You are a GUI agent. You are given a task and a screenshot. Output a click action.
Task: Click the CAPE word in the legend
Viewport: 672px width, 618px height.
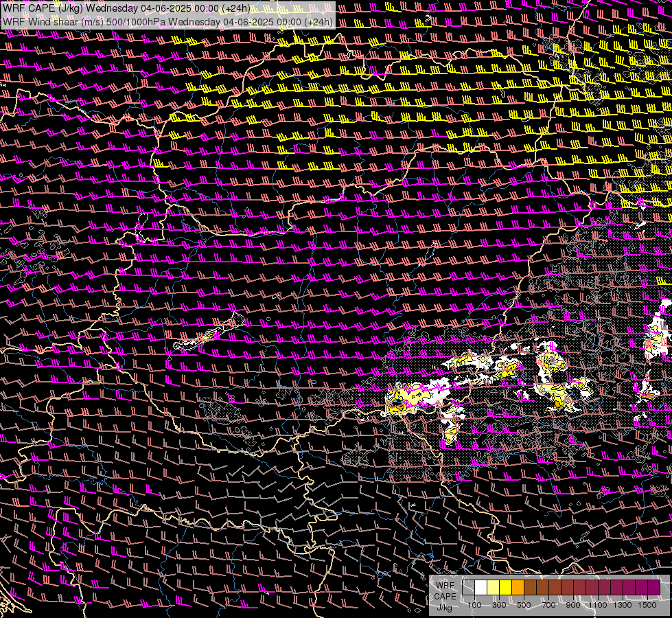tap(445, 597)
